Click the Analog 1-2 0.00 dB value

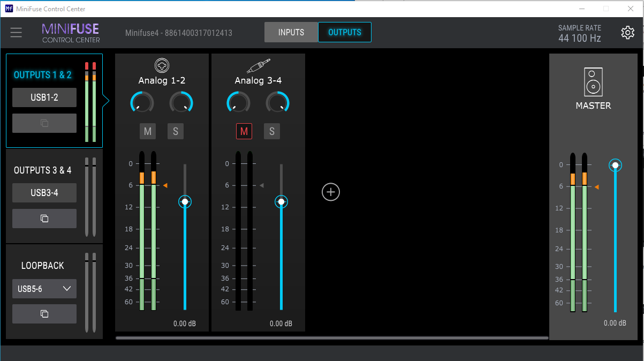pyautogui.click(x=185, y=324)
